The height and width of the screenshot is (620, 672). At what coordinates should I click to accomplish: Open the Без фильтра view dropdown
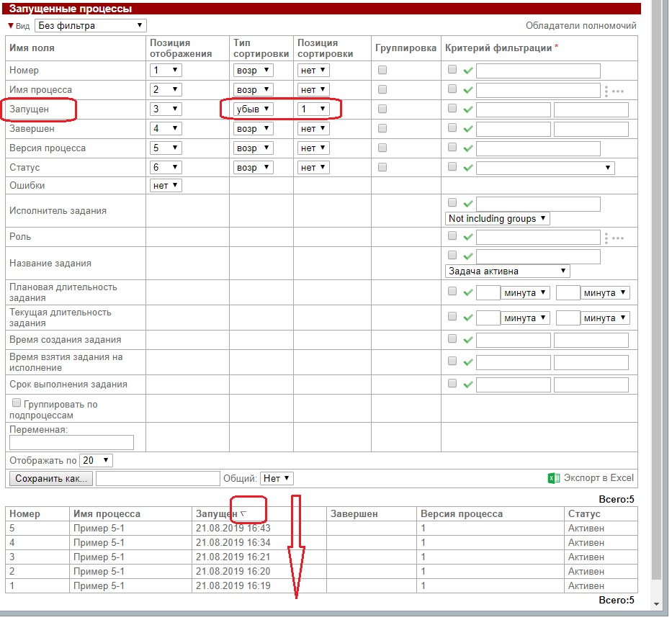[x=91, y=26]
